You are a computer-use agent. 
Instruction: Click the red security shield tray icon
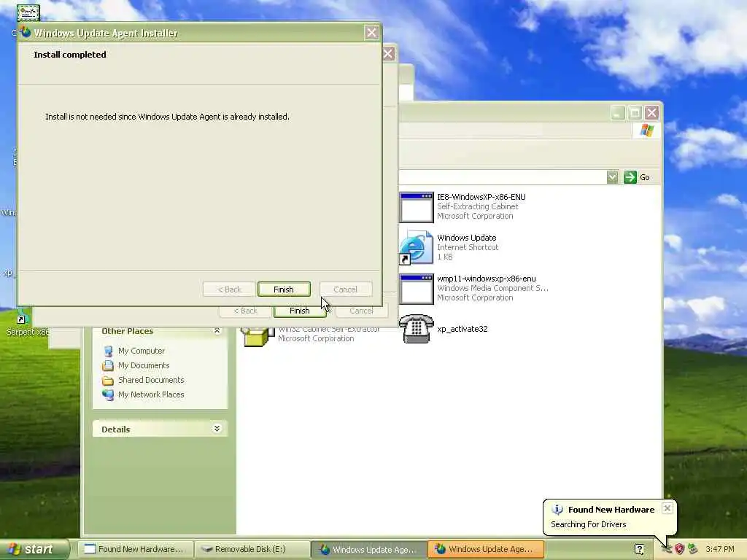[680, 549]
